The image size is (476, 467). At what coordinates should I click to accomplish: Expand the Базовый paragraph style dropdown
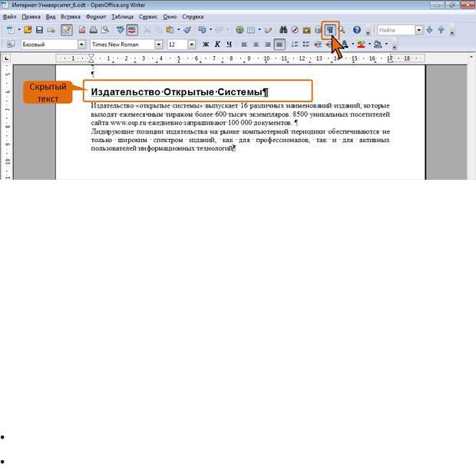(x=81, y=45)
